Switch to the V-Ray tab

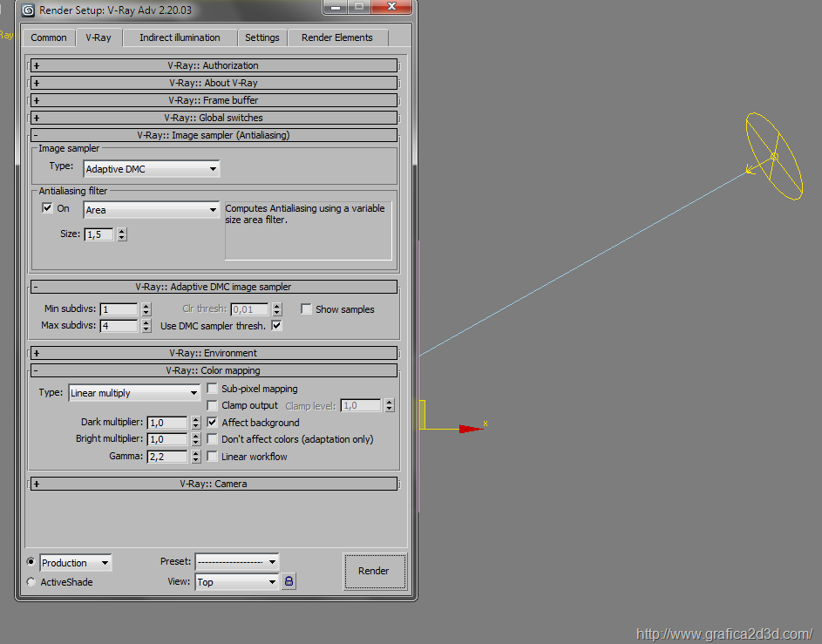click(99, 37)
